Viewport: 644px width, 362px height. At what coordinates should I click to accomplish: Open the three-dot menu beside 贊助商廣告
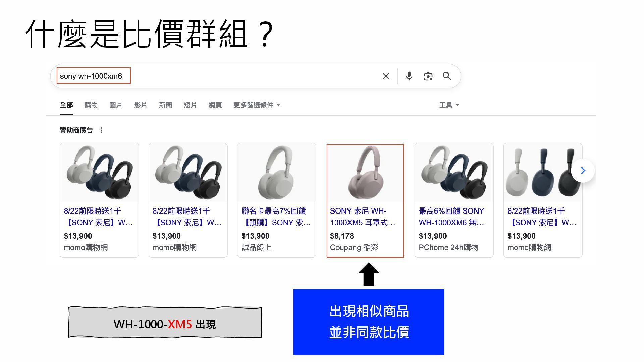point(101,130)
